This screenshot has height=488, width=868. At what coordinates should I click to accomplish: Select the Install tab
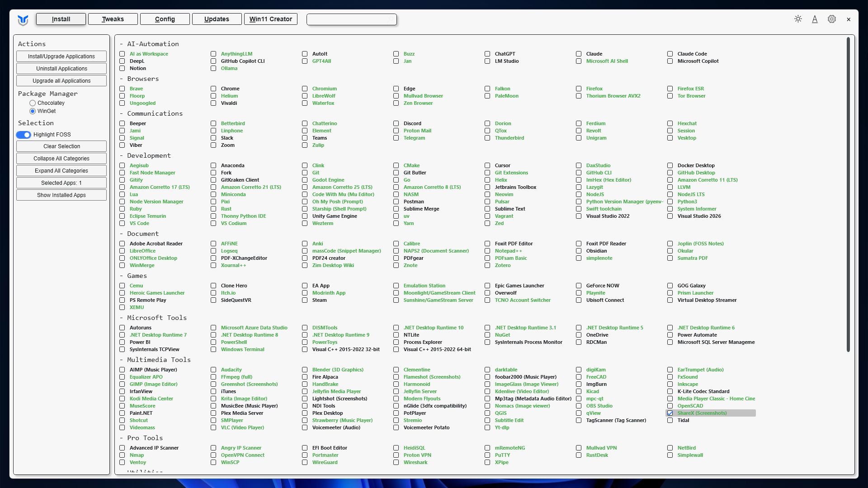click(61, 19)
